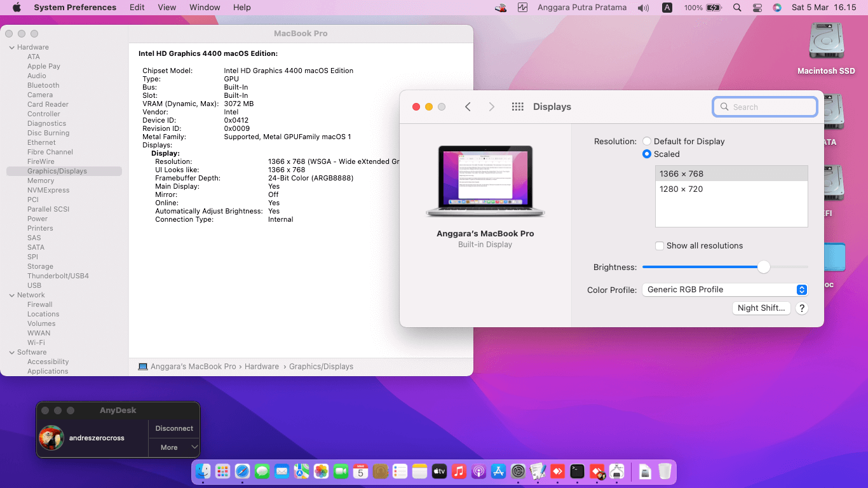Open the Displays help question mark button
The width and height of the screenshot is (868, 488).
(x=802, y=308)
